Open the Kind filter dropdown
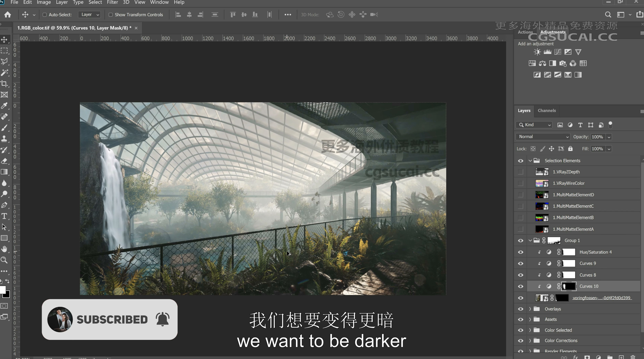This screenshot has width=644, height=359. (x=534, y=125)
